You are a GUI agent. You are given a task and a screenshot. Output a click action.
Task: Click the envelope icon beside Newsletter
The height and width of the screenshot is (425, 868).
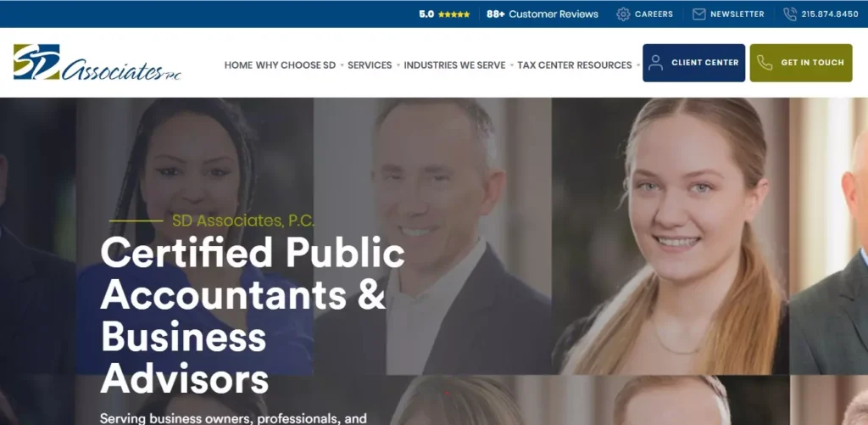click(699, 14)
